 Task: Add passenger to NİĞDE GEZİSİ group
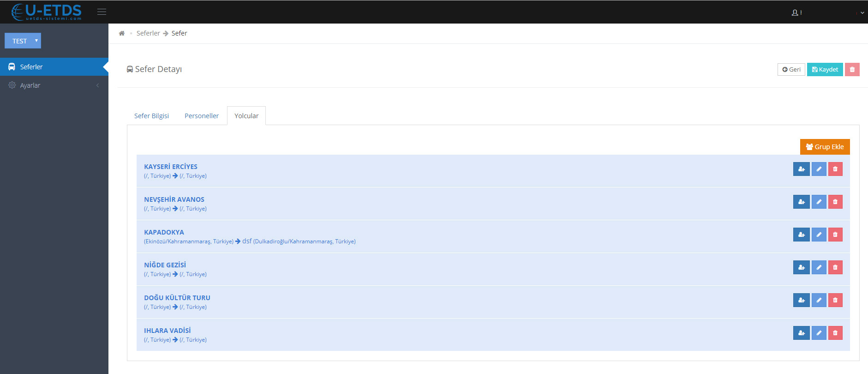(x=801, y=267)
